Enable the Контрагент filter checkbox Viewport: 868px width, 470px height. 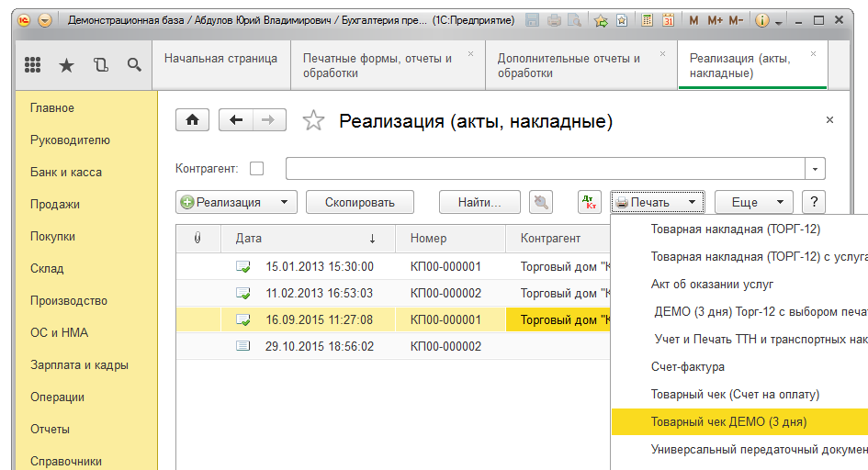(x=257, y=169)
